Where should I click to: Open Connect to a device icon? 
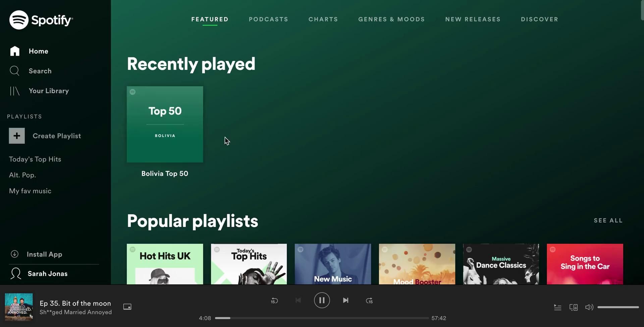click(573, 307)
